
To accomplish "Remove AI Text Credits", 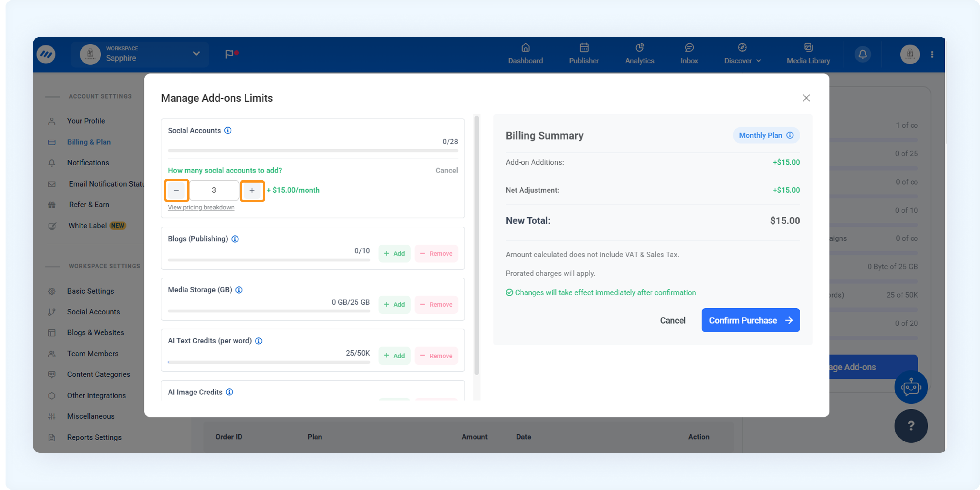I will click(436, 356).
